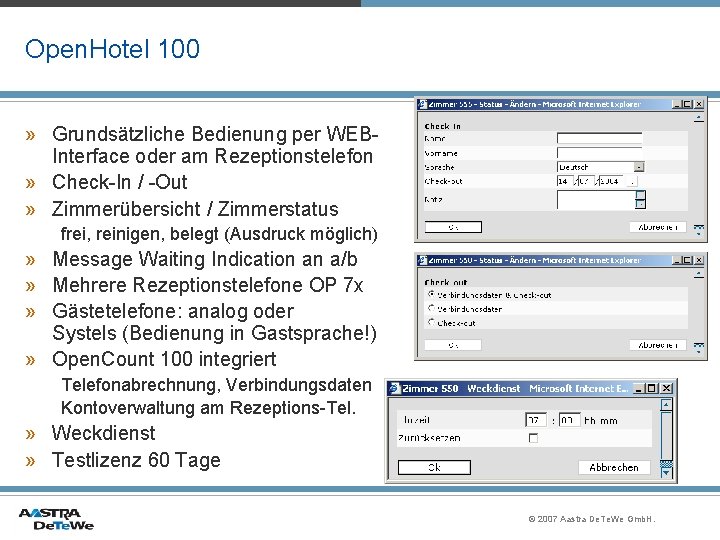
Task: Click the Mehrere Rezeptionstelefone OP 7x text
Action: [x=208, y=285]
